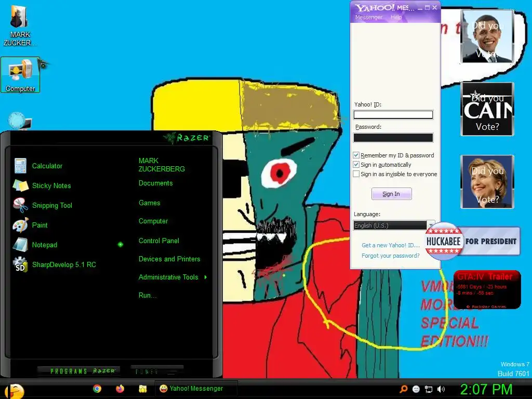Click the Obama Did you Vote gadget
Viewport: 532px width, 399px height.
click(487, 36)
